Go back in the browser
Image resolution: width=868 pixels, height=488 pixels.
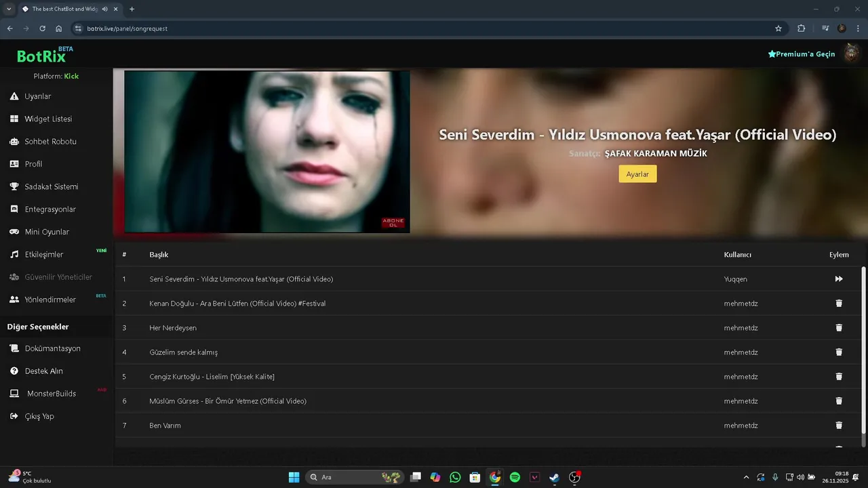click(9, 28)
